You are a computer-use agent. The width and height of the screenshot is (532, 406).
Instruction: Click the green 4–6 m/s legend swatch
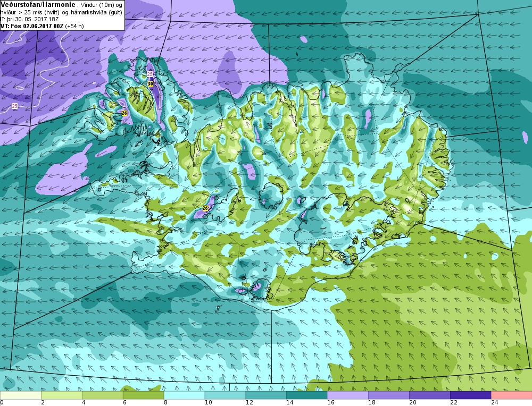point(103,395)
